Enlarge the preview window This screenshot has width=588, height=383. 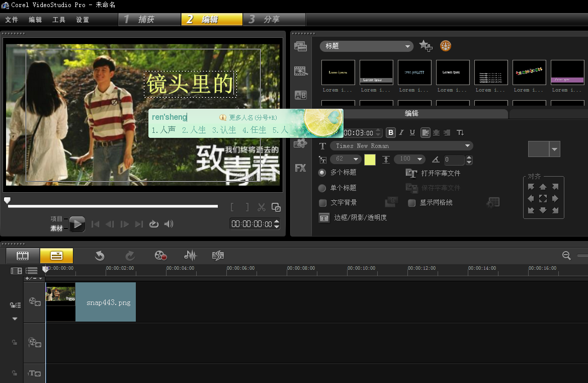point(276,207)
